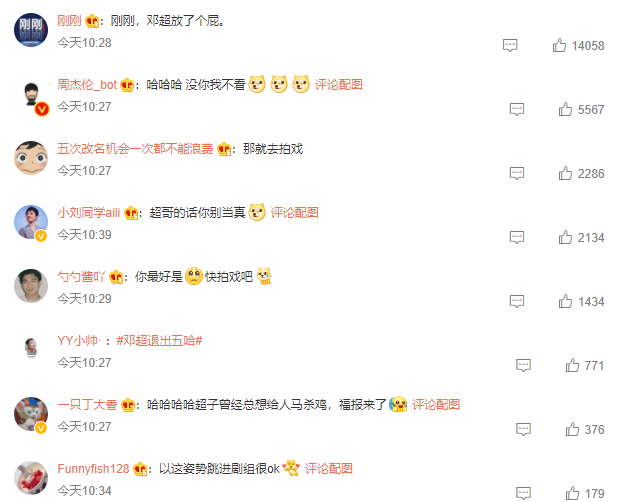Click the comment icon on 一只丁大香's post
Image resolution: width=629 pixels, height=502 pixels.
pyautogui.click(x=523, y=429)
